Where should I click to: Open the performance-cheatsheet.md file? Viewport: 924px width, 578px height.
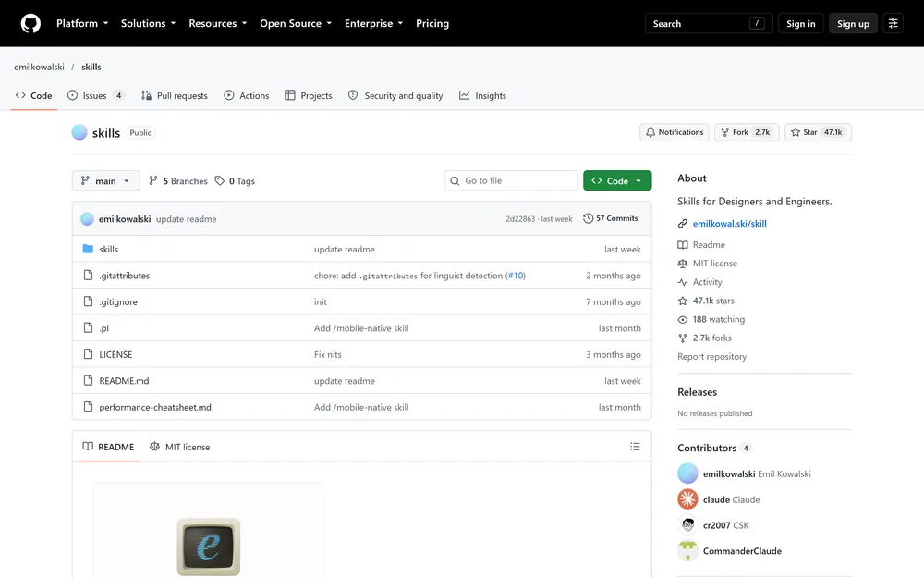tap(155, 407)
